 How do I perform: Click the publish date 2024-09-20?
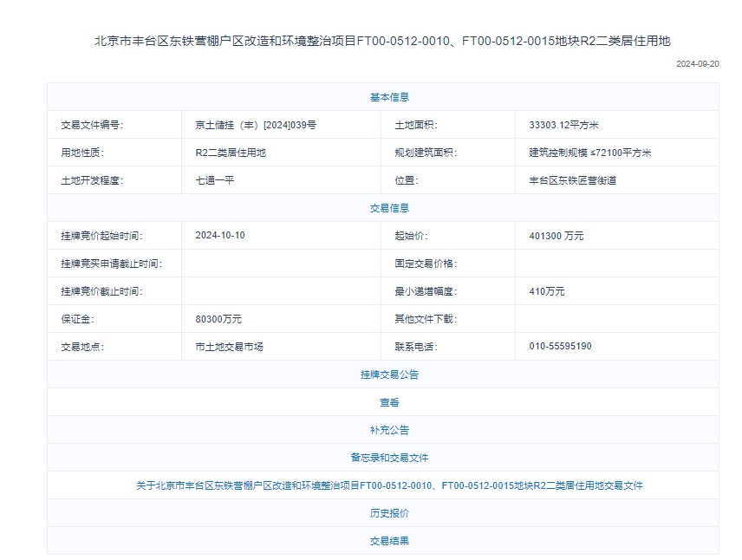coord(697,64)
